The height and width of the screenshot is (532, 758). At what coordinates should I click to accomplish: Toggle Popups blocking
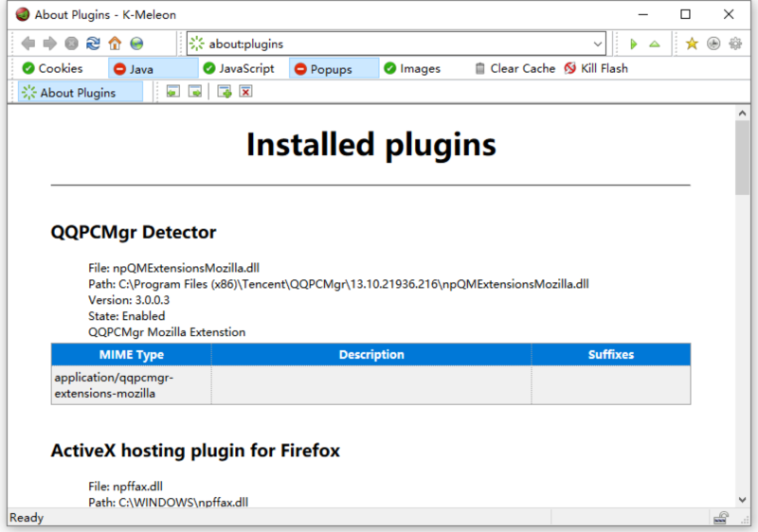click(x=334, y=68)
